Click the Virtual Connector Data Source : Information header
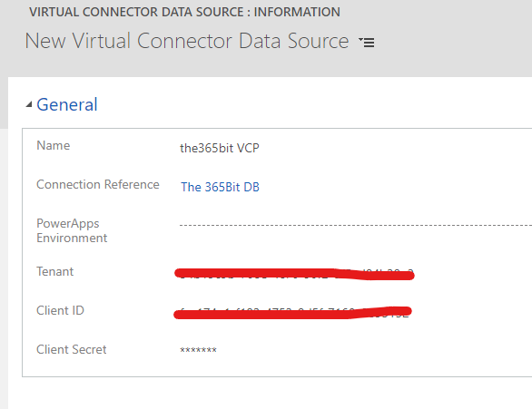The width and height of the screenshot is (532, 409). pos(184,12)
